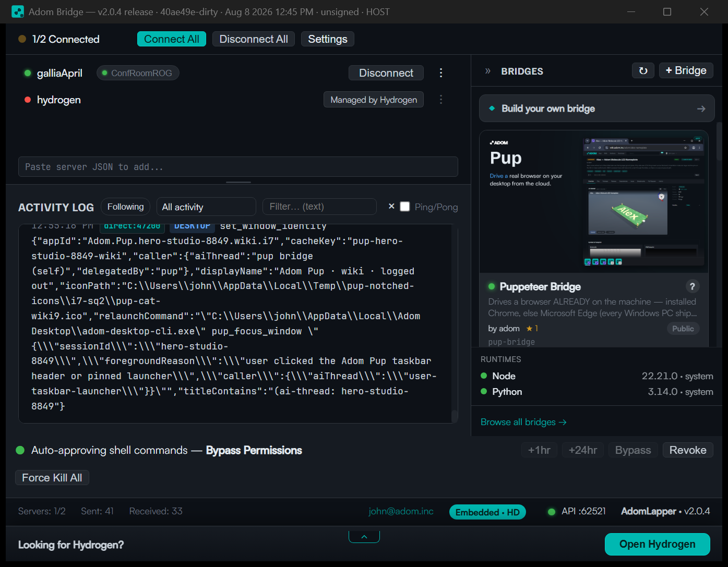Viewport: 728px width, 567px height.
Task: Click the pup-bridge identifier text
Action: [511, 342]
